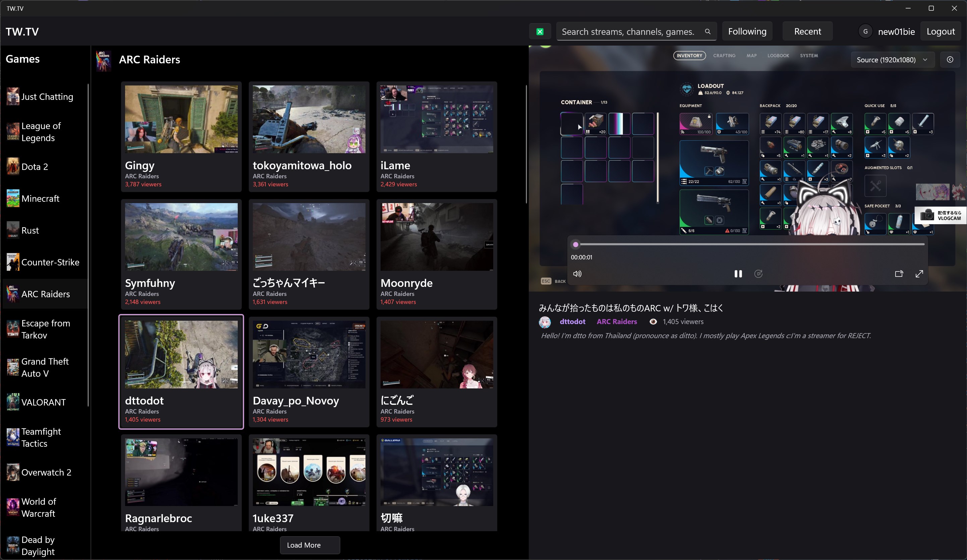Click the Games sidebar heading

23,59
